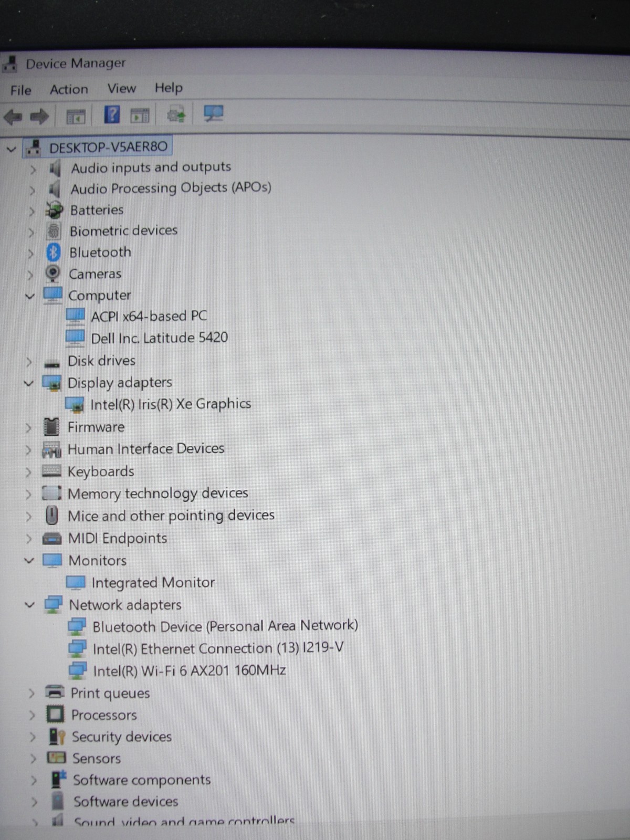This screenshot has width=630, height=840.
Task: Click Scan for hardware changes monitor icon
Action: coord(213,113)
